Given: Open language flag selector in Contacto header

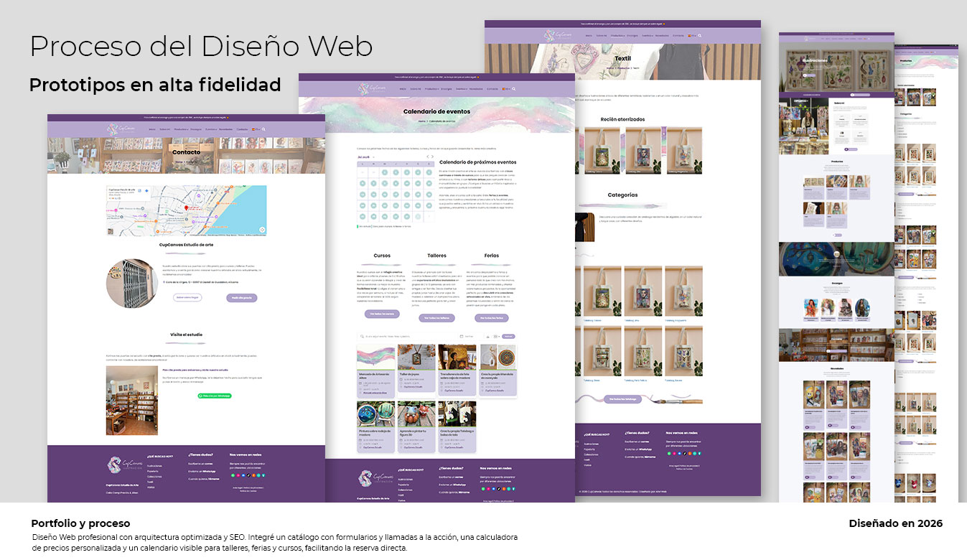Looking at the screenshot, I should (256, 129).
